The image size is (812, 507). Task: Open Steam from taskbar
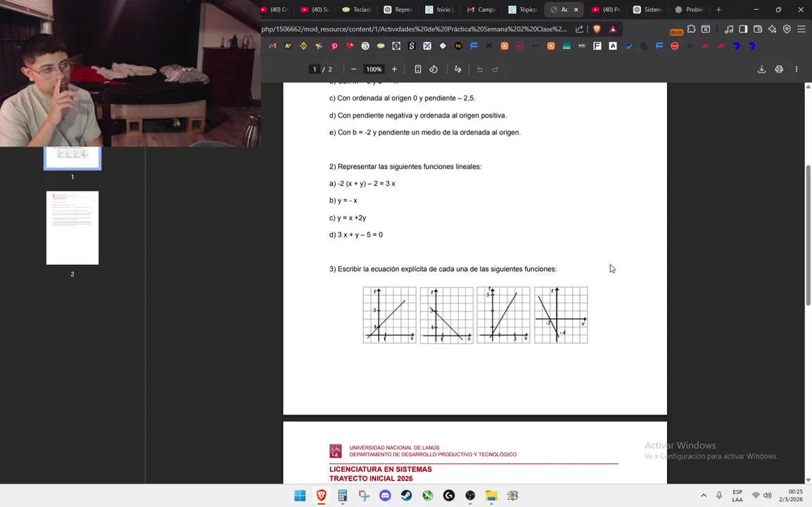[x=407, y=496]
